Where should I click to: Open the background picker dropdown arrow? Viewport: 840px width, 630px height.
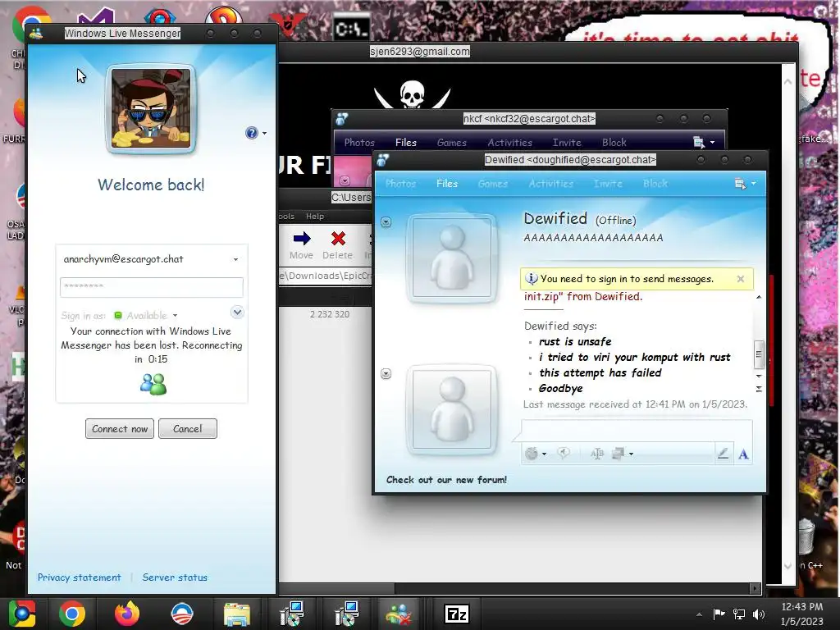click(631, 454)
